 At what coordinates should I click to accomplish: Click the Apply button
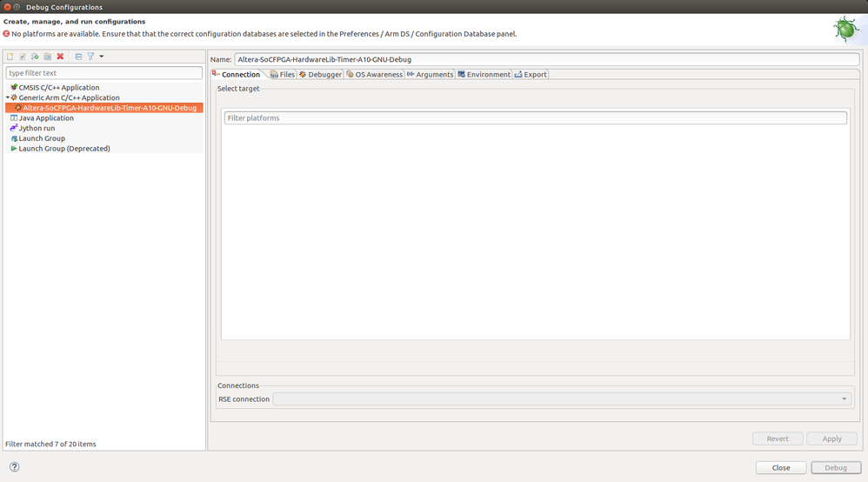pos(831,438)
